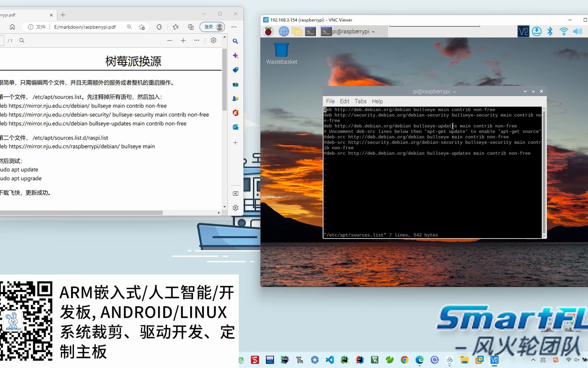This screenshot has height=368, width=588.
Task: Click the PDF horizontal scroll-right arrow
Action: pyautogui.click(x=219, y=213)
